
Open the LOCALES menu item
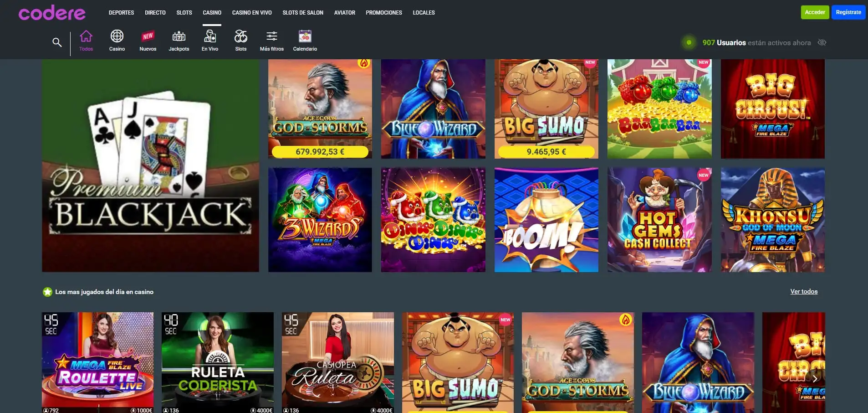pyautogui.click(x=424, y=13)
